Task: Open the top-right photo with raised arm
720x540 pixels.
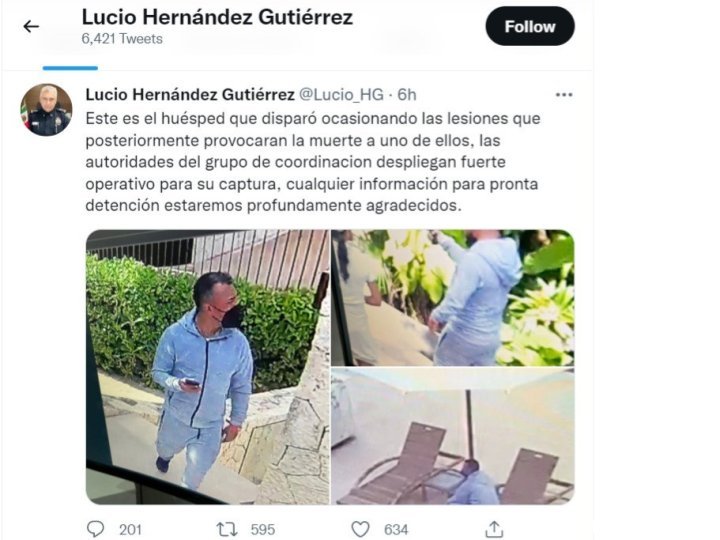Action: (x=453, y=298)
